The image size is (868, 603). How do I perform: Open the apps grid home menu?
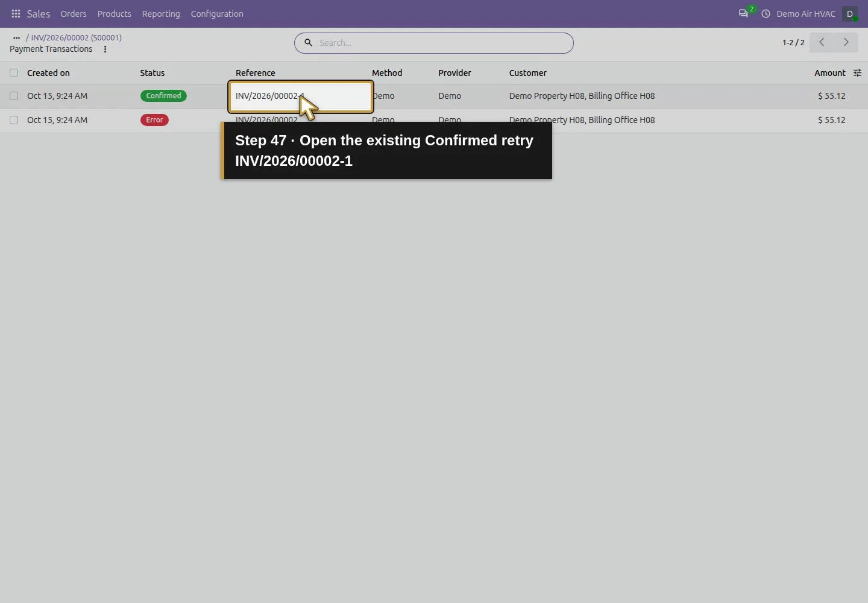(16, 13)
